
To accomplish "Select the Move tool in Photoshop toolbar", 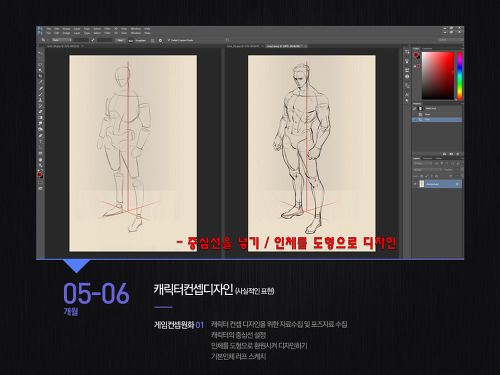I will 41,53.
